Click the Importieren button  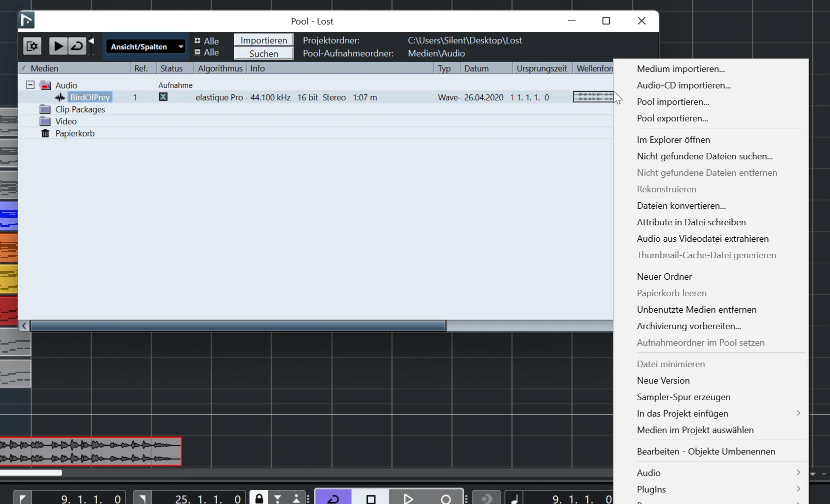pos(263,40)
